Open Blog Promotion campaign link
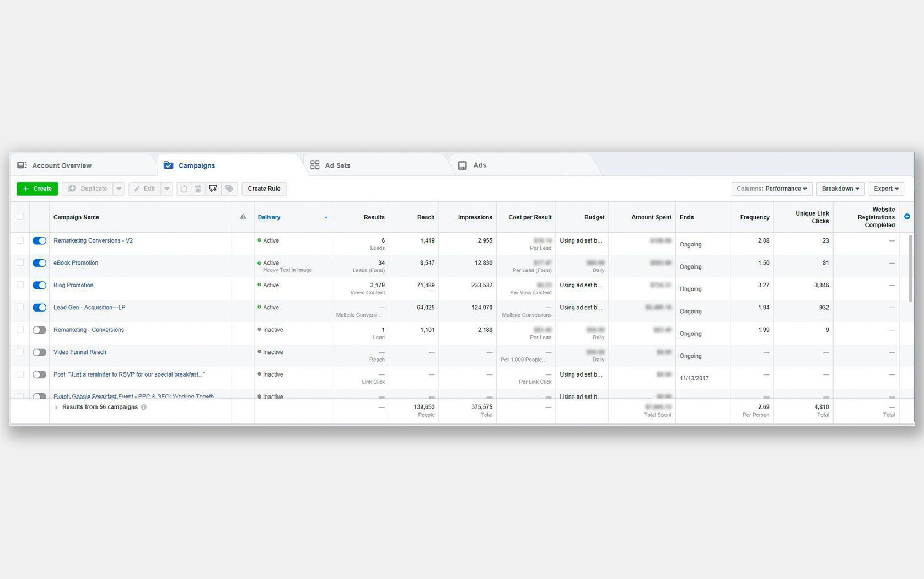Screen dimensions: 924x579 coord(73,285)
